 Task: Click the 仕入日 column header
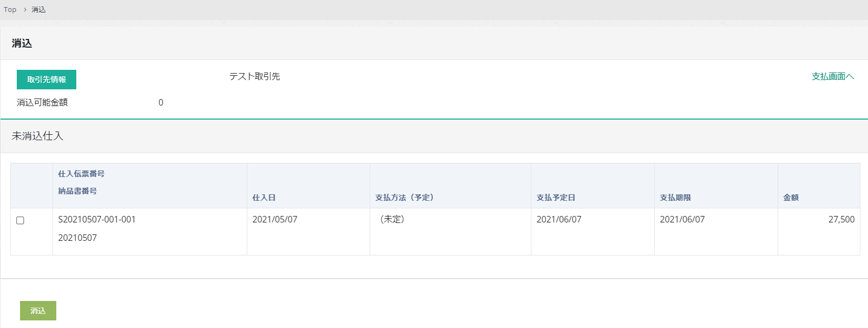tap(264, 198)
